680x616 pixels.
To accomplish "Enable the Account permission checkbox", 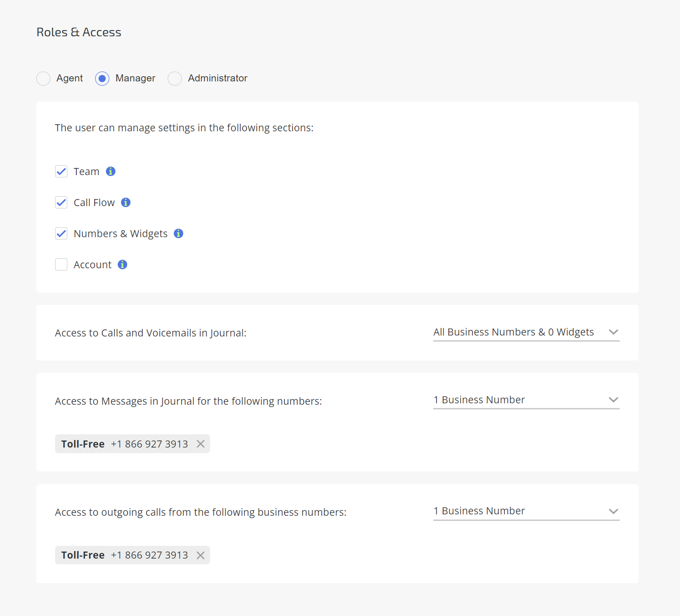I will click(61, 264).
